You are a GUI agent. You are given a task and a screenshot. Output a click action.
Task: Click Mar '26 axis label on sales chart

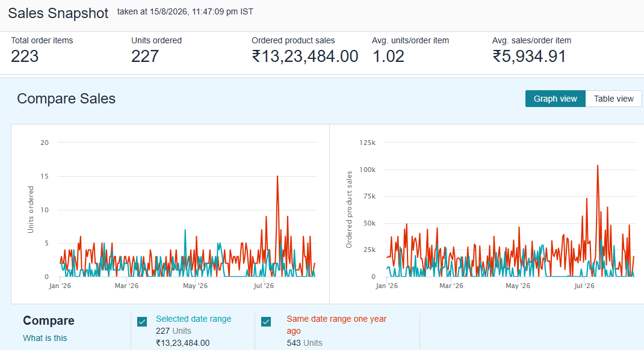pyautogui.click(x=451, y=286)
